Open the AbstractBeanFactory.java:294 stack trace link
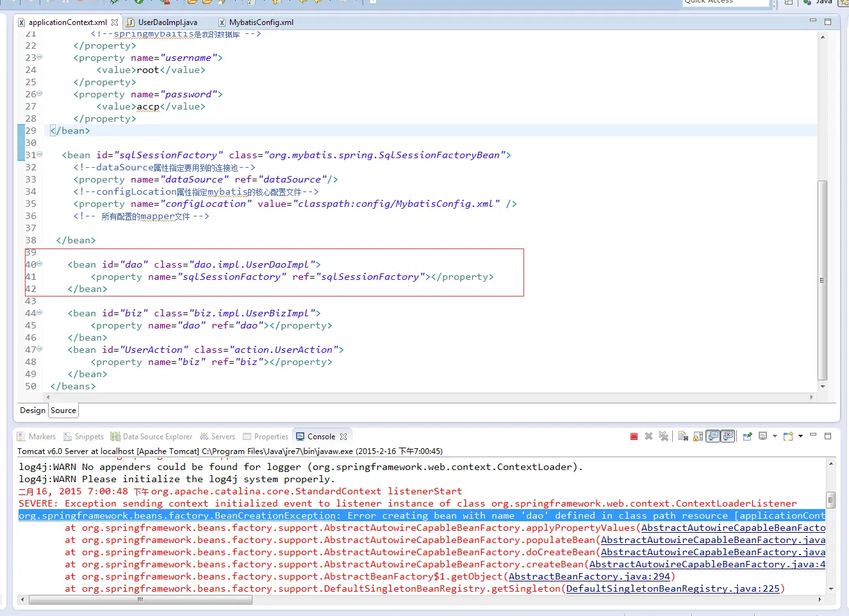 [x=589, y=577]
